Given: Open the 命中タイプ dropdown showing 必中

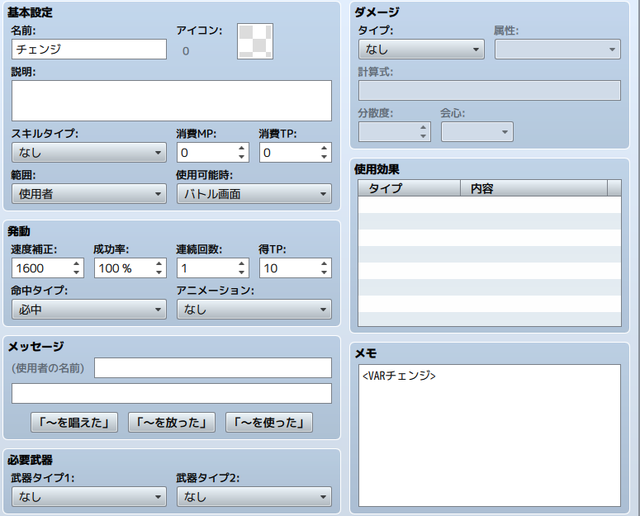Looking at the screenshot, I should point(89,309).
